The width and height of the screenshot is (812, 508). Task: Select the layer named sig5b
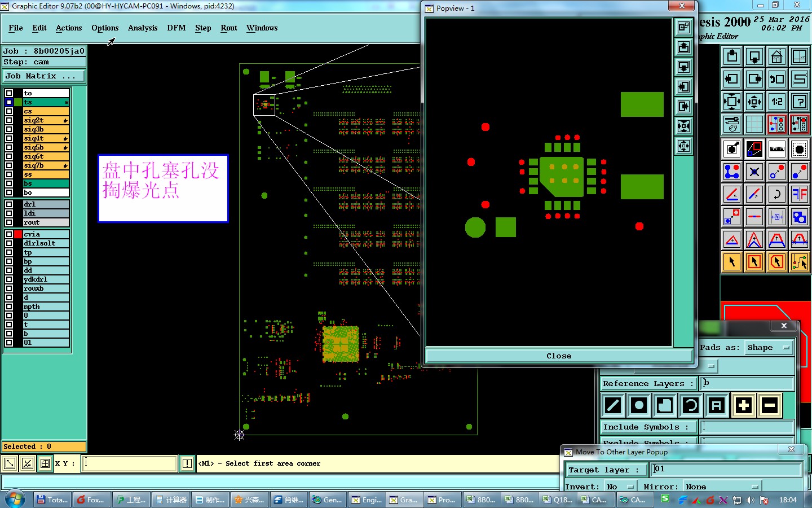[46, 147]
